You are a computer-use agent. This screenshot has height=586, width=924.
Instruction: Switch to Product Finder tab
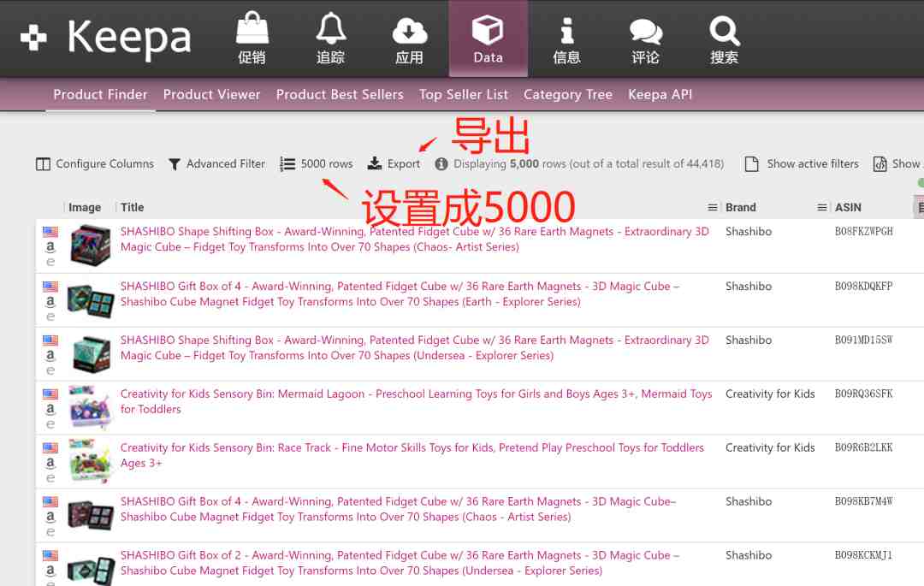point(100,94)
